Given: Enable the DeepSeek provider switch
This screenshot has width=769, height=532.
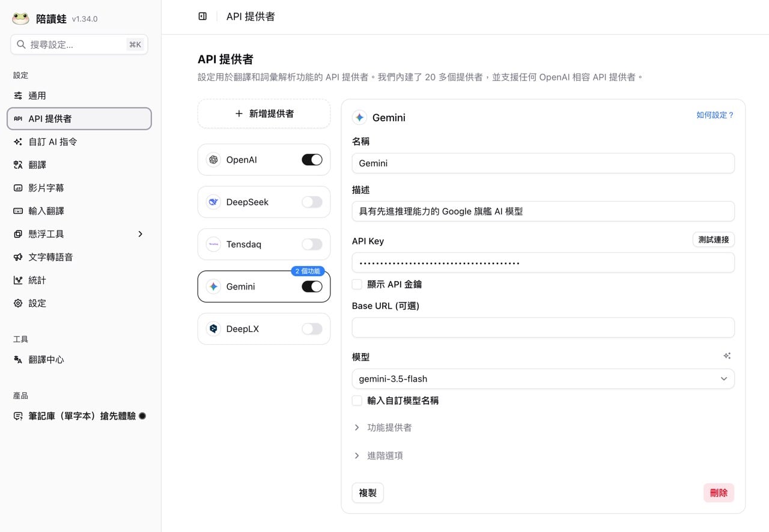Looking at the screenshot, I should 312,202.
